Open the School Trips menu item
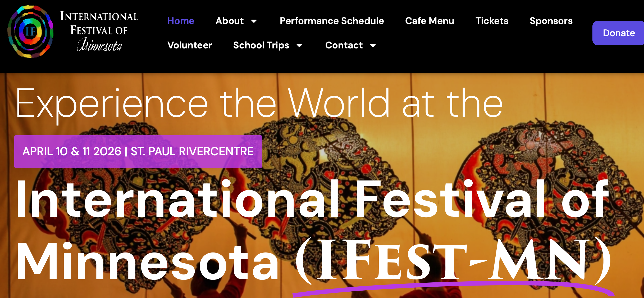644x298 pixels. (x=261, y=45)
